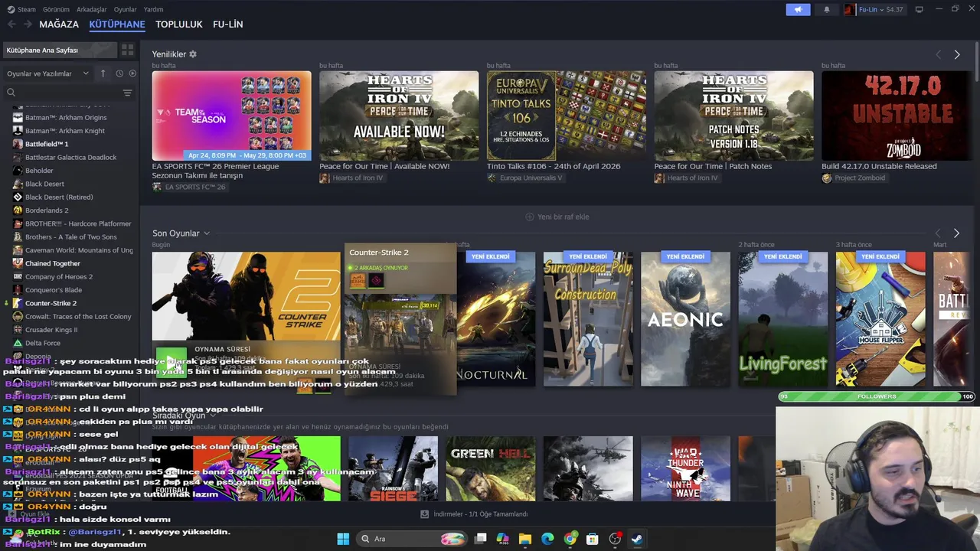Switch to TOPLULUK tab
Image resolution: width=980 pixels, height=551 pixels.
tap(179, 24)
